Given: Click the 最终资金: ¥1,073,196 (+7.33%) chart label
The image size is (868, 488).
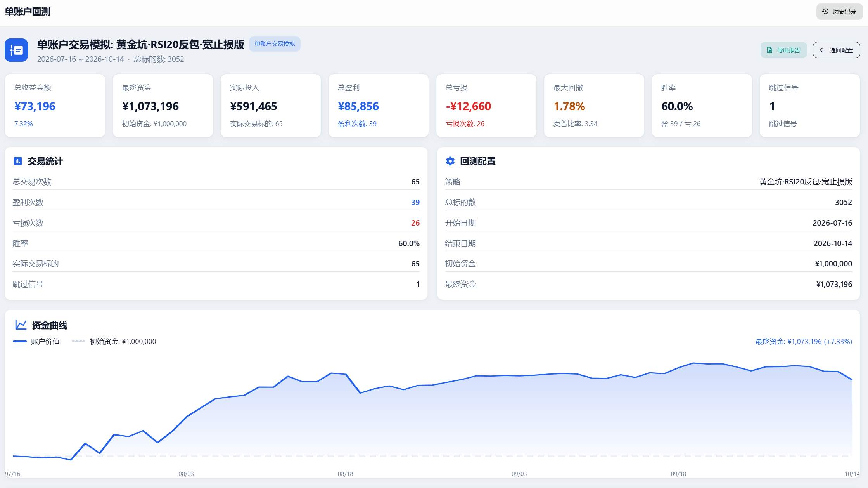Looking at the screenshot, I should coord(804,342).
